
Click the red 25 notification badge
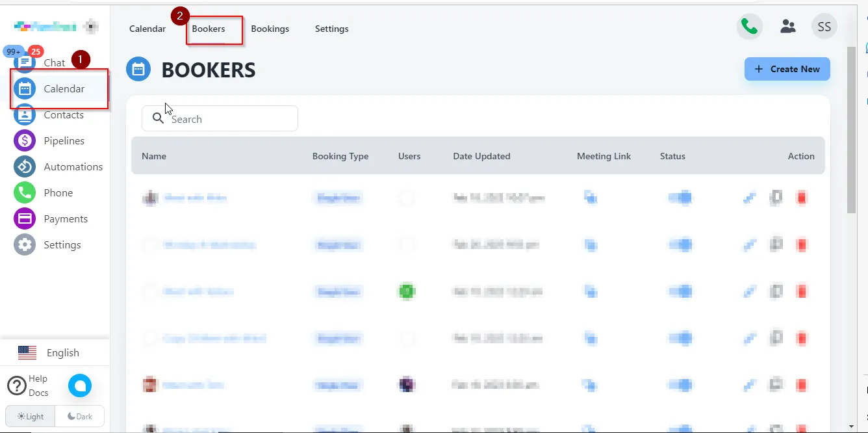(36, 51)
